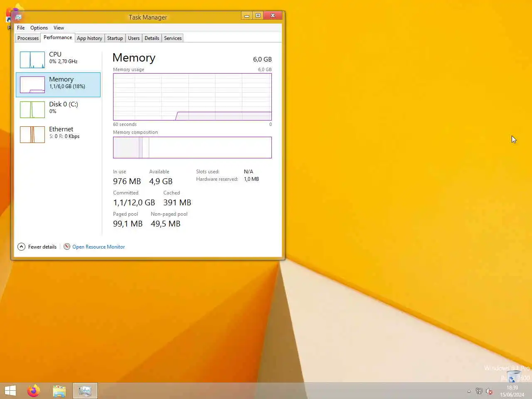Collapse view with Fewer details arrow icon

pyautogui.click(x=21, y=247)
